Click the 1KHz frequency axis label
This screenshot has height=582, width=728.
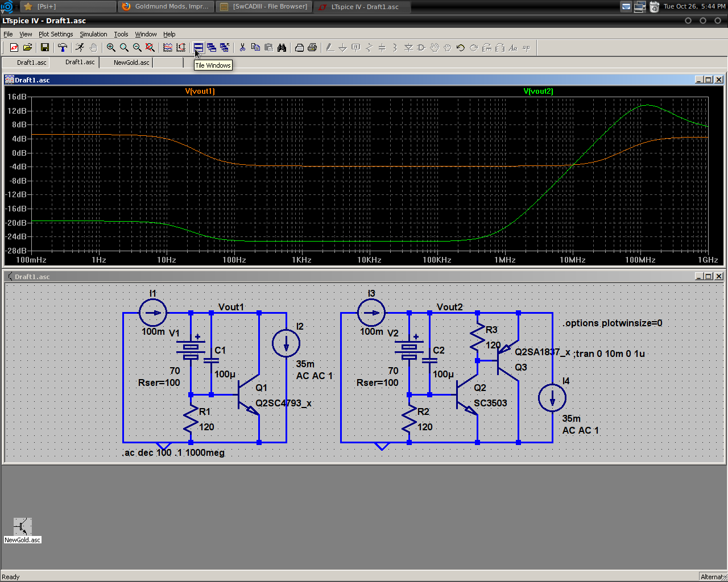[302, 260]
